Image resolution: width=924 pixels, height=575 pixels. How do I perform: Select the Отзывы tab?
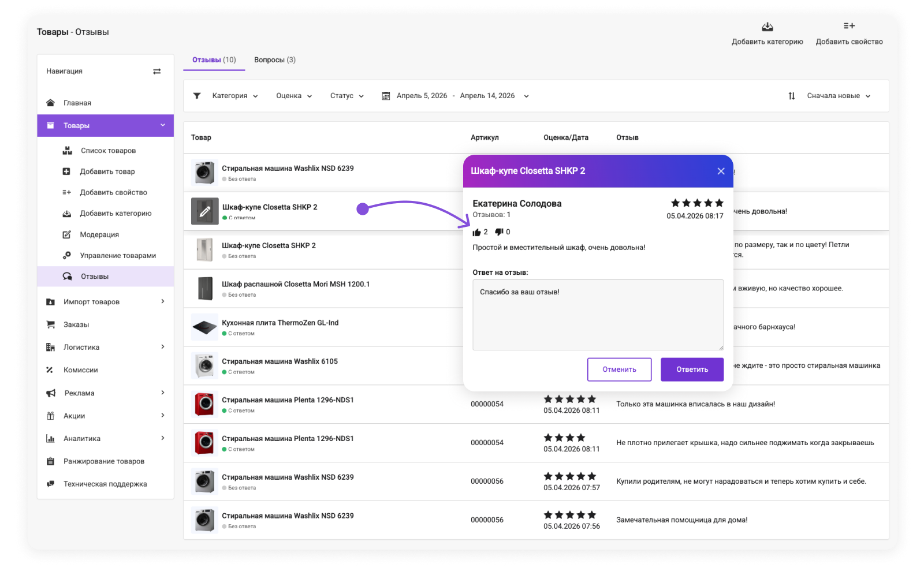tap(214, 60)
